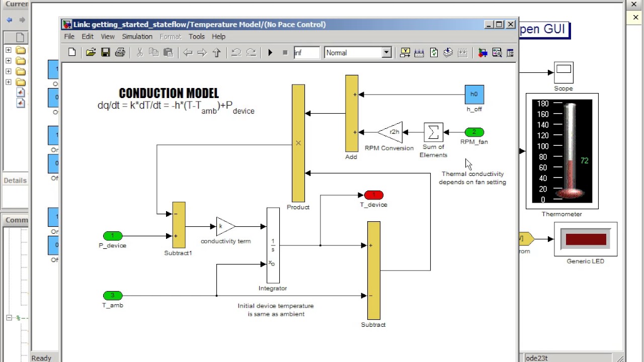This screenshot has width=644, height=362.
Task: Select the RPM_fan input port block
Action: pyautogui.click(x=474, y=132)
